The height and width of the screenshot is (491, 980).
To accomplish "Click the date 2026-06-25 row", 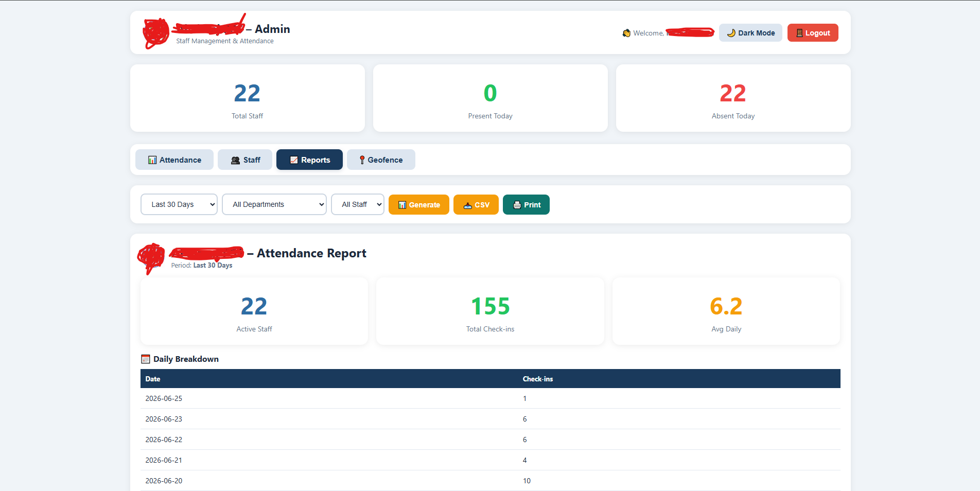I will 491,398.
